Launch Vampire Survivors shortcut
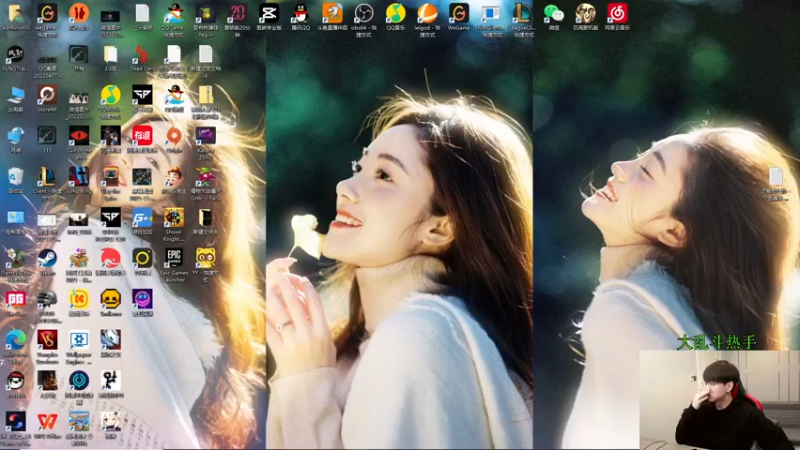The width and height of the screenshot is (800, 450). point(47,340)
